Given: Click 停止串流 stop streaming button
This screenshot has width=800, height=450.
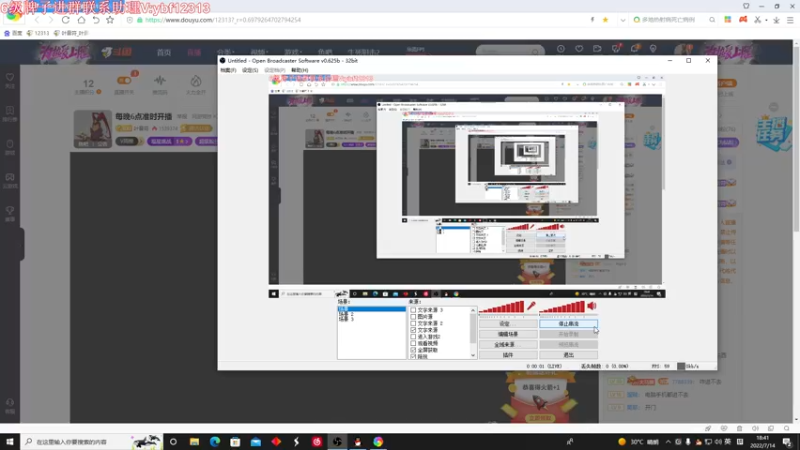Looking at the screenshot, I should [x=568, y=323].
